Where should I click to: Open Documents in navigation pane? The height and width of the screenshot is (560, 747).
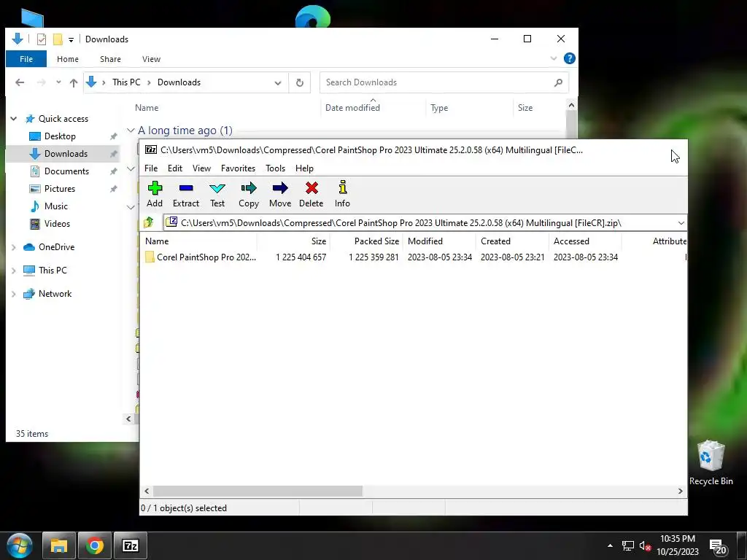point(66,171)
